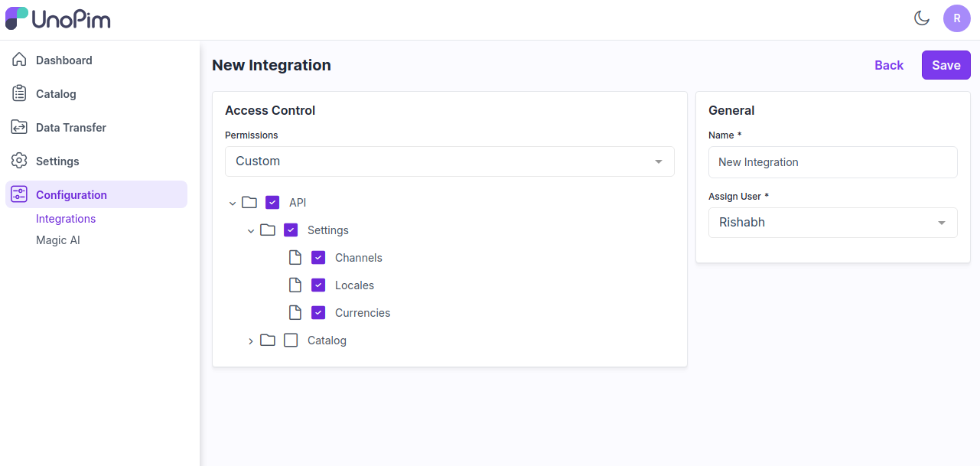This screenshot has width=980, height=466.
Task: Uncheck the Channels permission
Action: (x=318, y=257)
